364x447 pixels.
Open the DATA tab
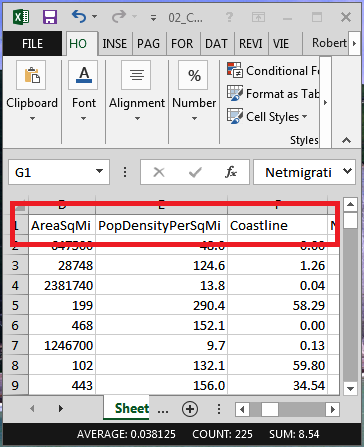coord(216,44)
